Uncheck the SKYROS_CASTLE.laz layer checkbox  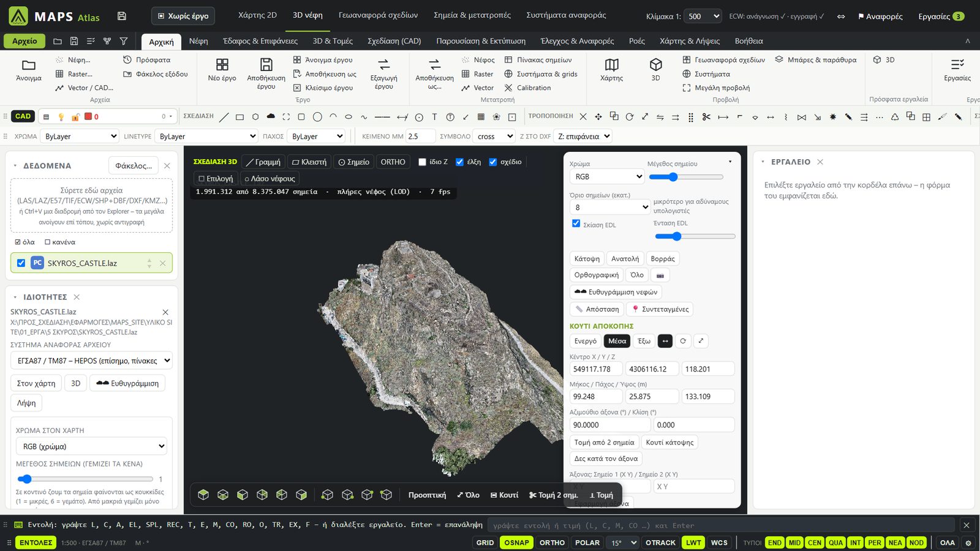click(x=21, y=263)
